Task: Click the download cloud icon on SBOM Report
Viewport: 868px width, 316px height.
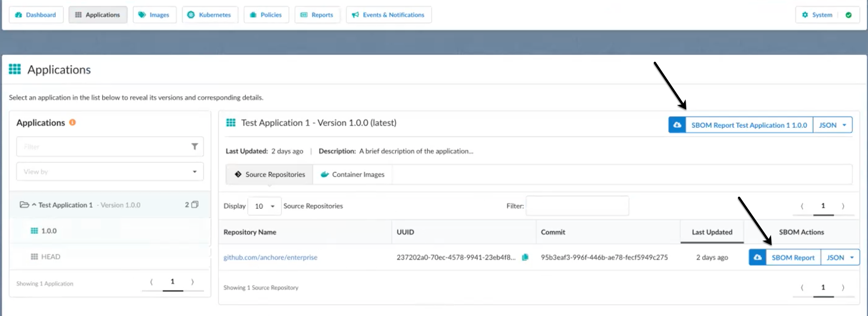Action: pos(757,257)
